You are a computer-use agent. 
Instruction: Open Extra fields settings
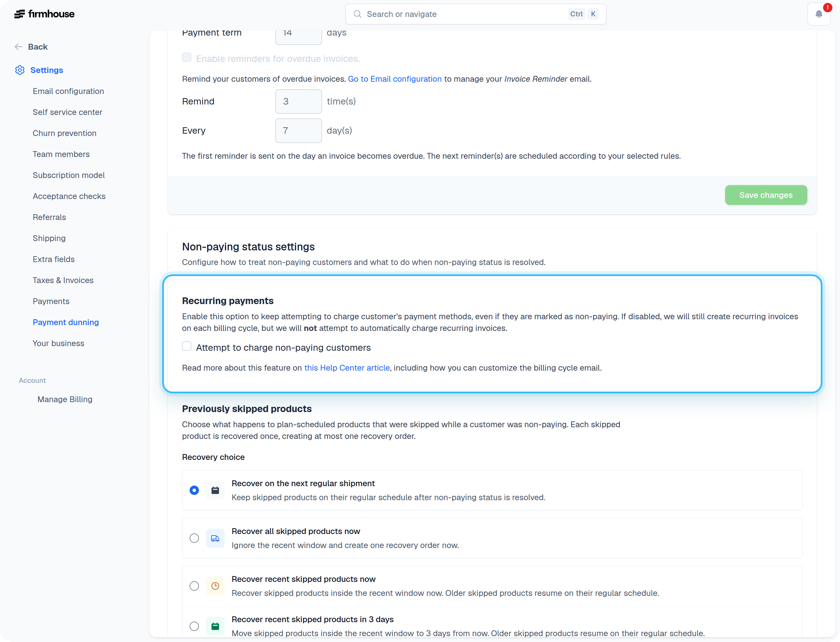coord(54,259)
